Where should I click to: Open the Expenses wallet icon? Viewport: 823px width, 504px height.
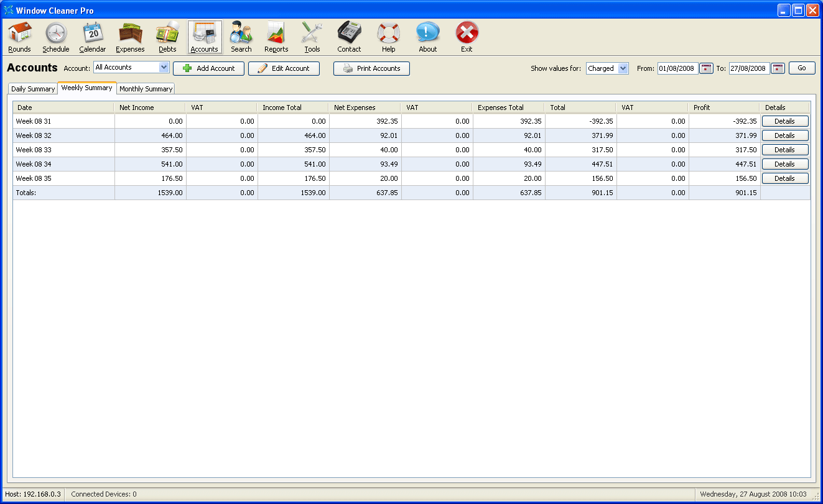[130, 33]
